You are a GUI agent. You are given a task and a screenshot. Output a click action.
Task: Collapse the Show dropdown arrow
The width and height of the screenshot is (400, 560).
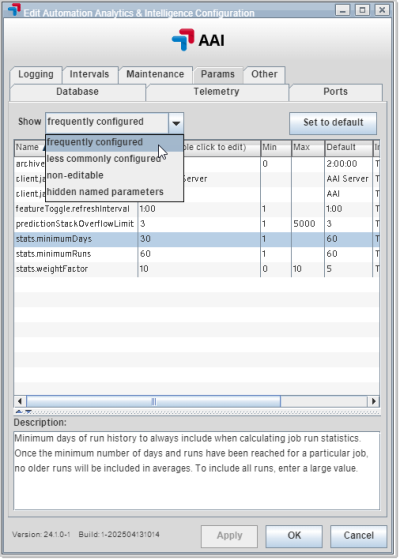pos(176,123)
